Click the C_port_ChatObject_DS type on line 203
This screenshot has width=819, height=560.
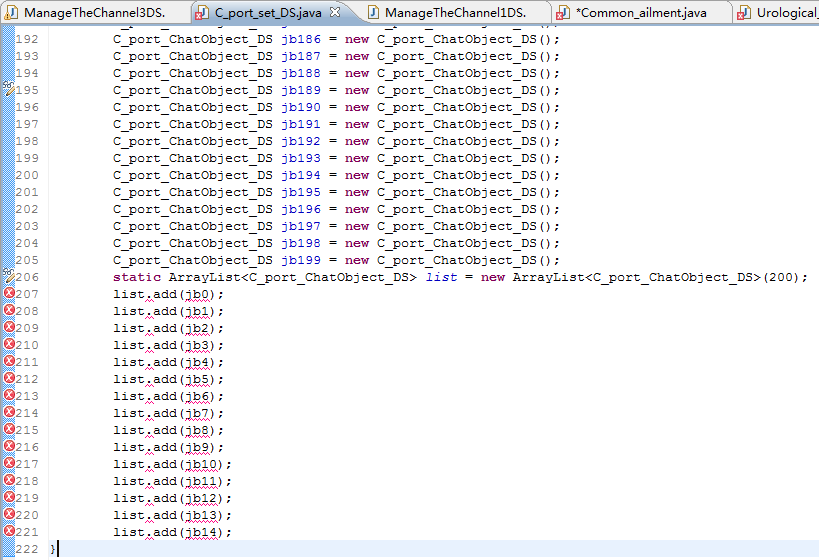point(193,226)
